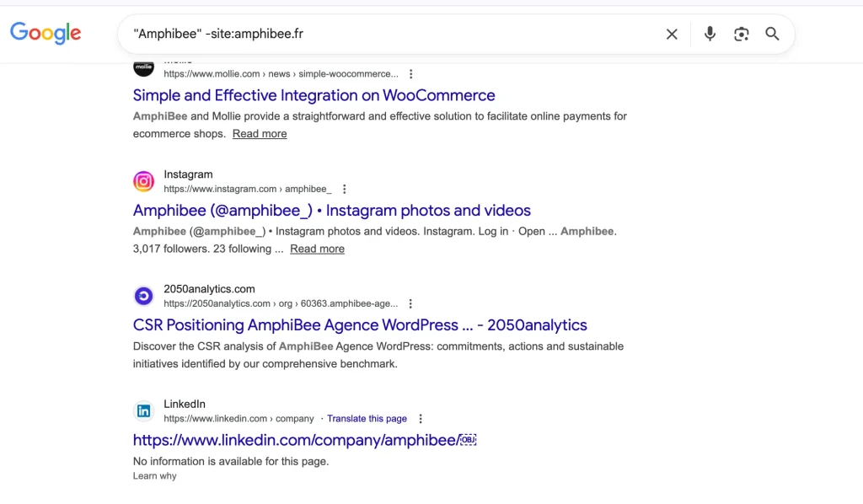Viewport: 863px width, 504px height.
Task: Open the linkedin.com/company/amphibee result link
Action: [x=304, y=440]
